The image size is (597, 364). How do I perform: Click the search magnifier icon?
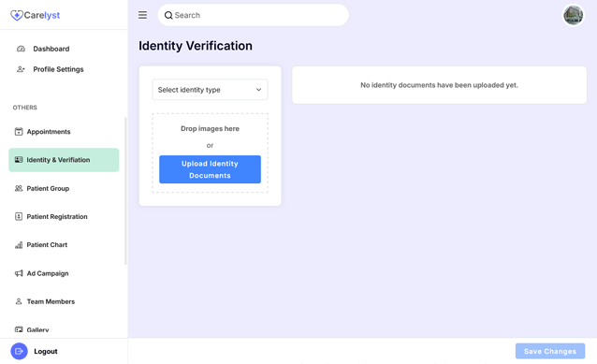[x=168, y=15]
